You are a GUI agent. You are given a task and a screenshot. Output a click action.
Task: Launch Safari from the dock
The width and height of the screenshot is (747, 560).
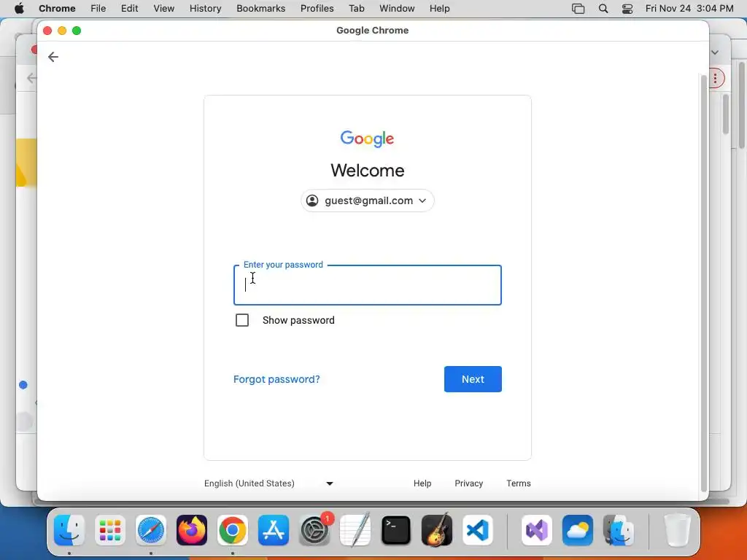coord(151,530)
